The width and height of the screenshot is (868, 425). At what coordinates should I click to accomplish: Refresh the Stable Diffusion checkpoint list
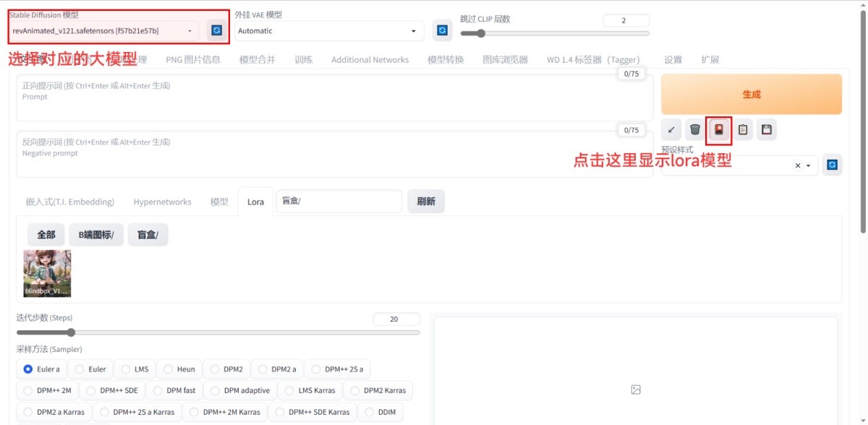(x=218, y=30)
